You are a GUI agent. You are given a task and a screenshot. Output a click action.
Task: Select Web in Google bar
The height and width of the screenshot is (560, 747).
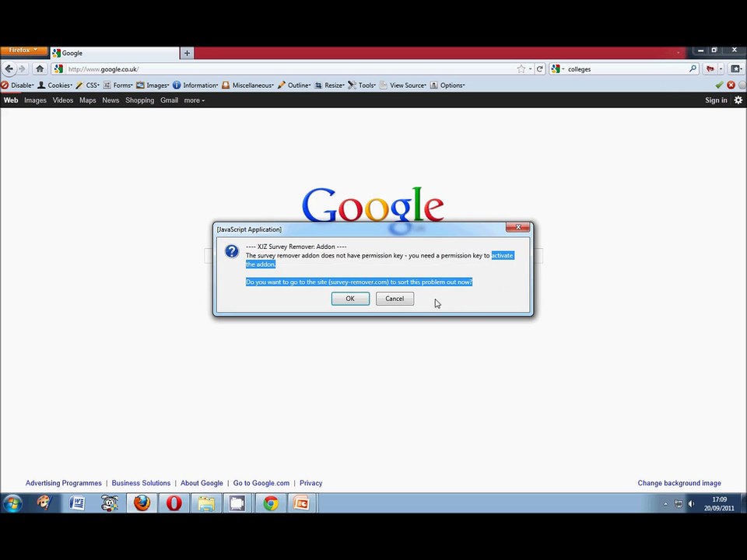coord(10,100)
